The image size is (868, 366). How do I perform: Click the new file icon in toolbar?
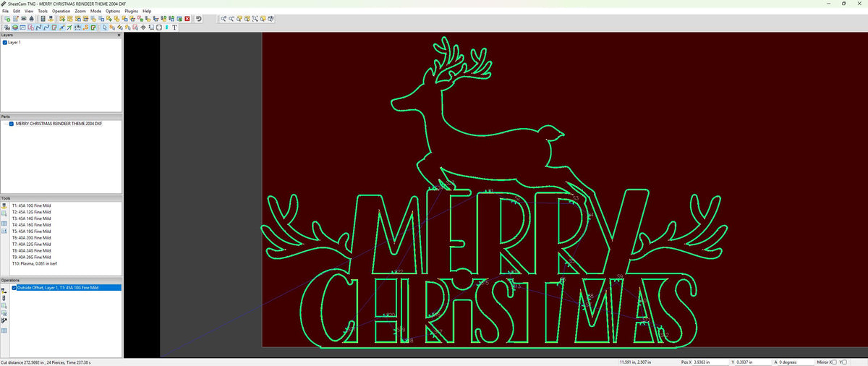[7, 18]
